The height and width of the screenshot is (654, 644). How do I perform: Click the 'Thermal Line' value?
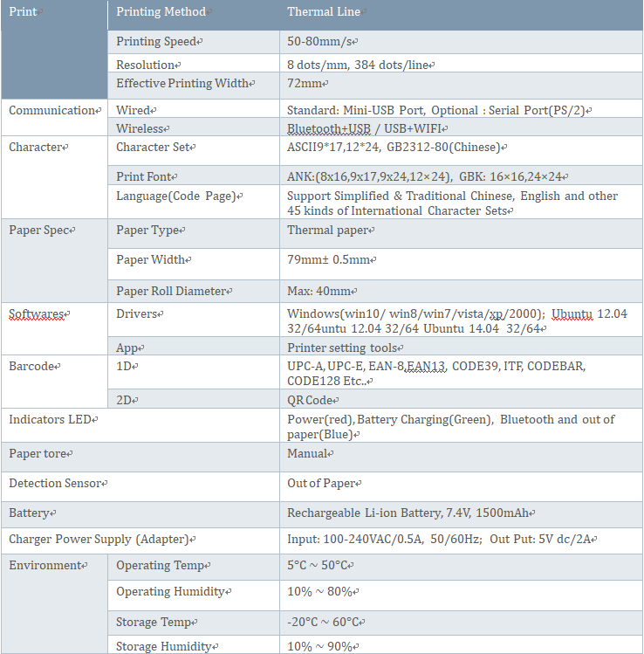[324, 11]
